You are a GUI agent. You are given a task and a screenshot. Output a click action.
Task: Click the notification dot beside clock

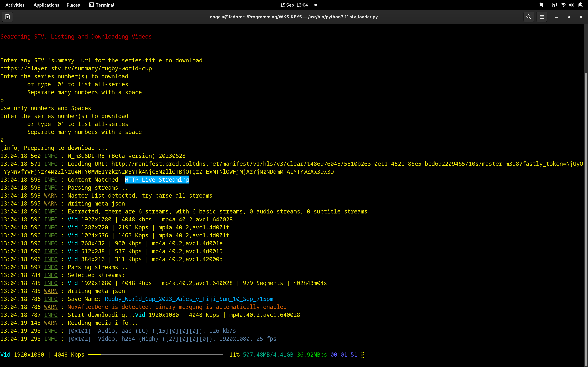pyautogui.click(x=315, y=5)
